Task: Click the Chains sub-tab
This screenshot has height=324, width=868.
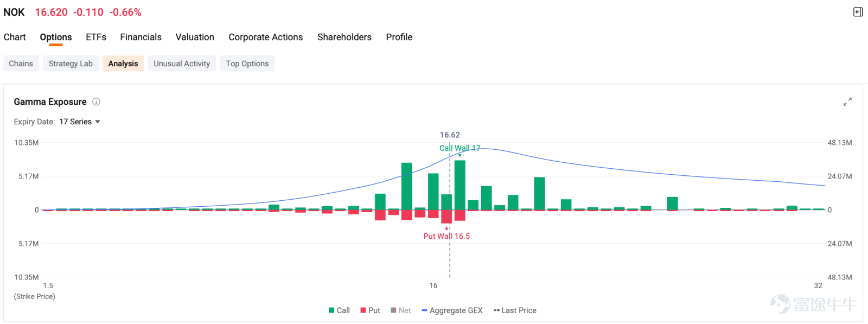Action: click(x=21, y=63)
